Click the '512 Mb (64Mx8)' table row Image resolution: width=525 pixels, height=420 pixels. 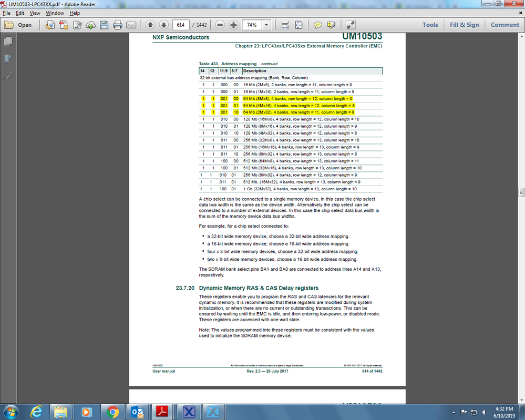pyautogui.click(x=291, y=161)
